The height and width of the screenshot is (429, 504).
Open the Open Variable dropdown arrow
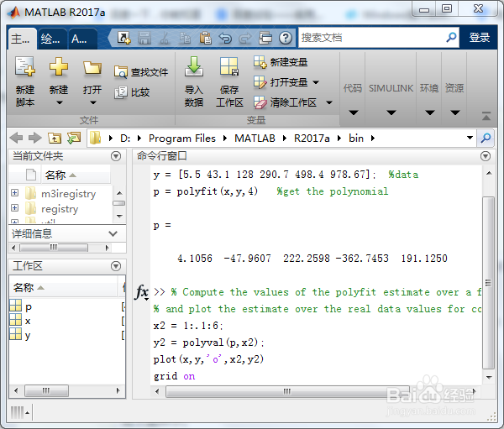pyautogui.click(x=316, y=82)
